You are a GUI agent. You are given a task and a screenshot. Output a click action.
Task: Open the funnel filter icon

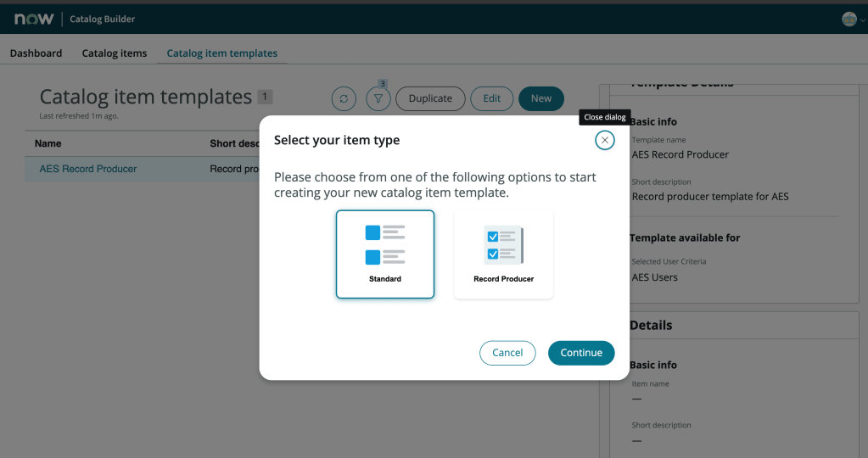(378, 98)
